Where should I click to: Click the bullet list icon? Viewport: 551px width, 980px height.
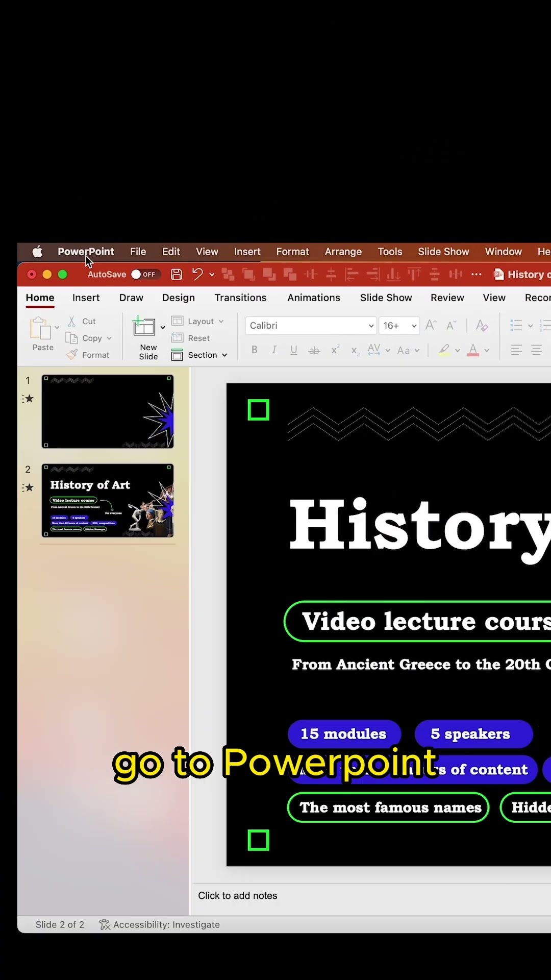point(516,325)
